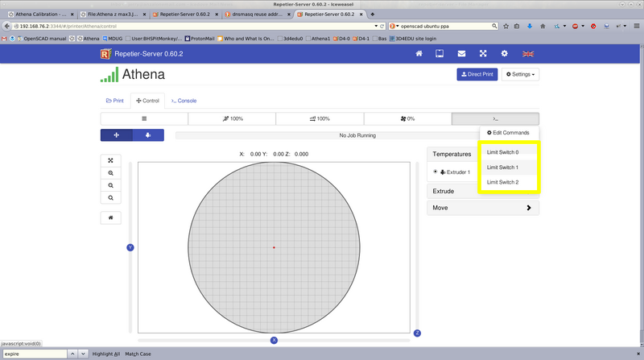Click the browser home icon
644x360 pixels.
[543, 26]
